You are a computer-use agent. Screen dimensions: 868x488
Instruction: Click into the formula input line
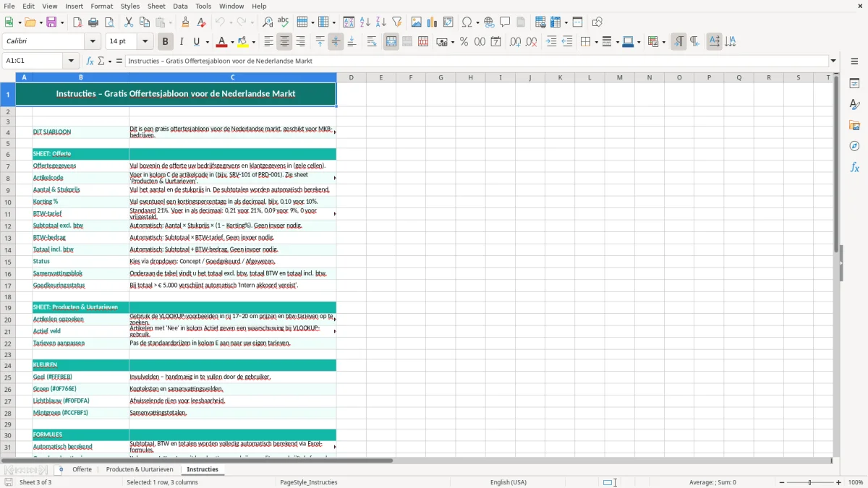(477, 61)
